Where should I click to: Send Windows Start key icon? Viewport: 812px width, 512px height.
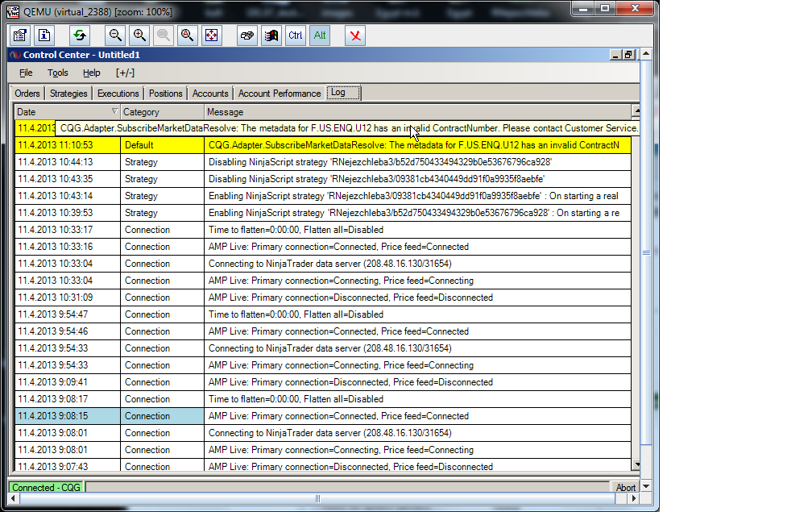pos(271,35)
